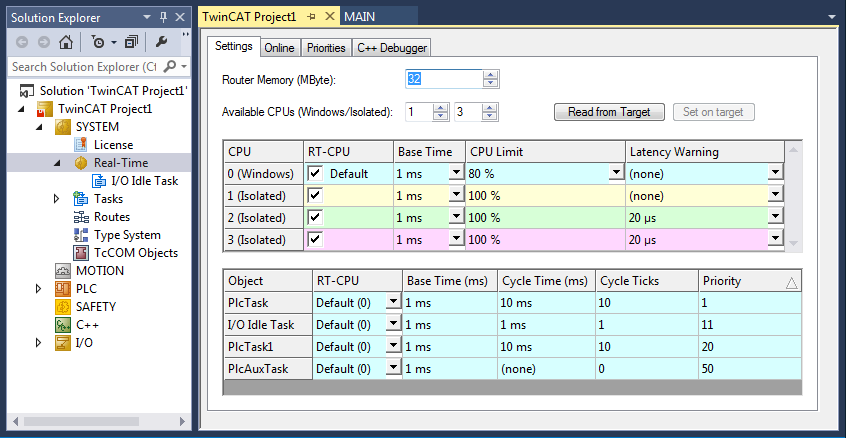Click the Cycle Time (ms) column header
Viewport: 846px width, 438px height.
click(547, 280)
